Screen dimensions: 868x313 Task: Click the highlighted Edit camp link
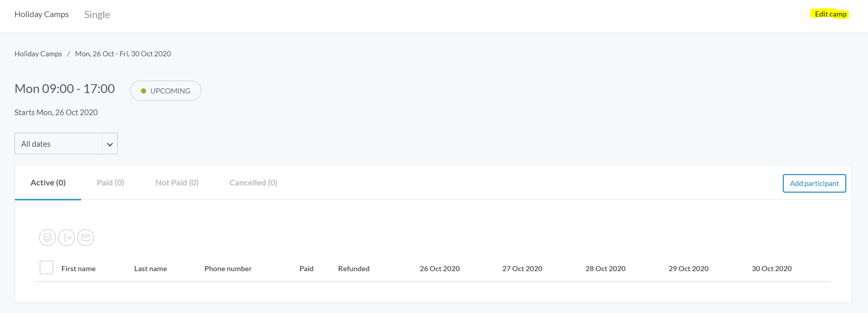pyautogui.click(x=830, y=14)
